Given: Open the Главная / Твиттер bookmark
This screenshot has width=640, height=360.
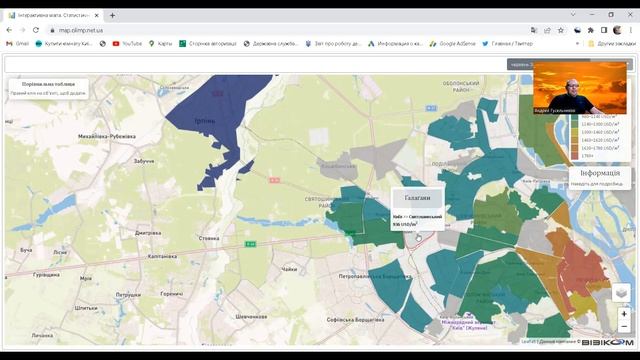Looking at the screenshot, I should coord(507,43).
